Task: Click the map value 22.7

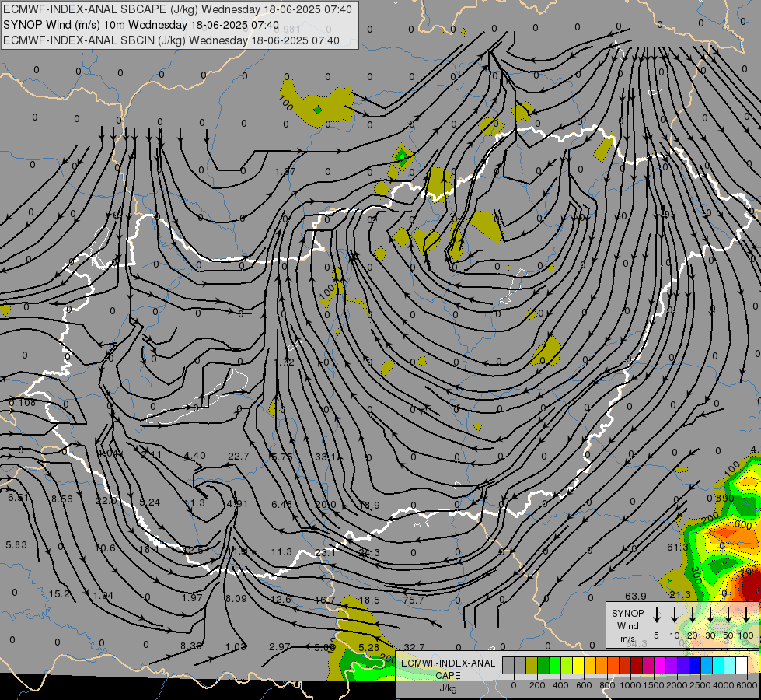Action: [x=239, y=456]
